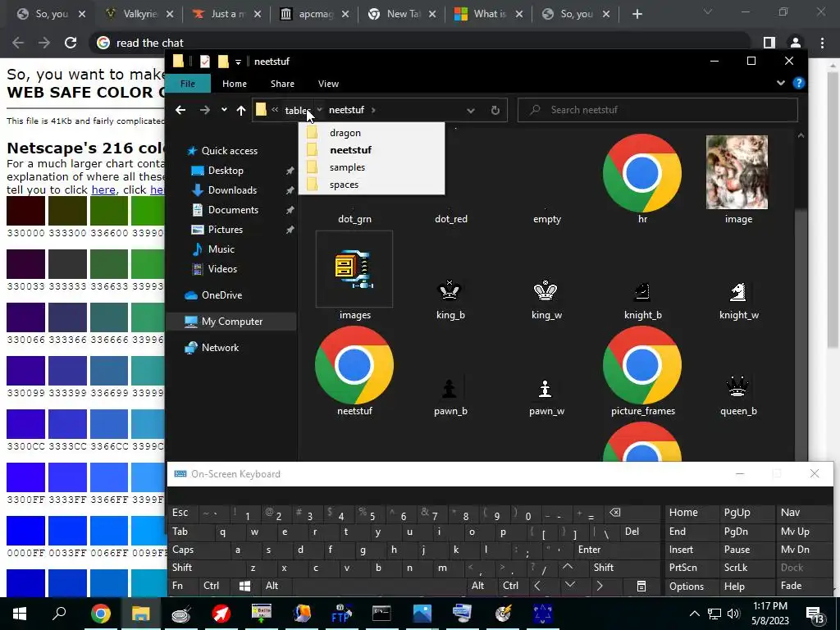Open Chrome profile avatar

point(796,43)
